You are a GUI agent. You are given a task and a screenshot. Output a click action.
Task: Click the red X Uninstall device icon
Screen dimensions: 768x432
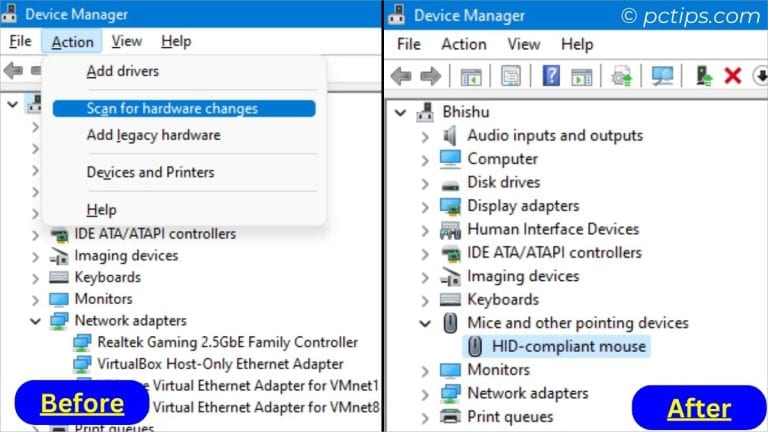[x=732, y=76]
